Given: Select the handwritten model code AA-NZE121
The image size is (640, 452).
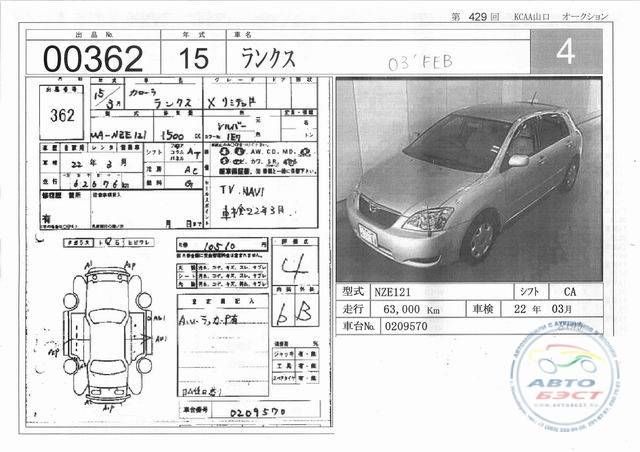Looking at the screenshot, I should tap(117, 136).
